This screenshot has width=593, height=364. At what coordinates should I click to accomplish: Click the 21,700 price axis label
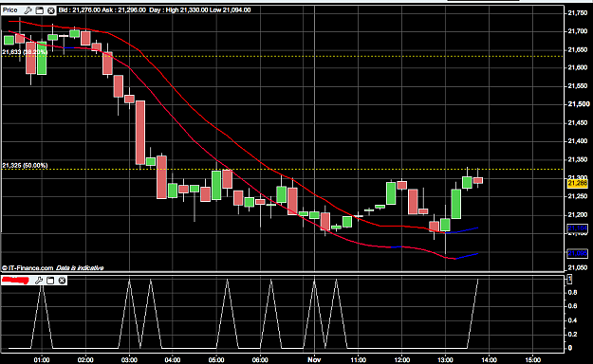point(578,31)
